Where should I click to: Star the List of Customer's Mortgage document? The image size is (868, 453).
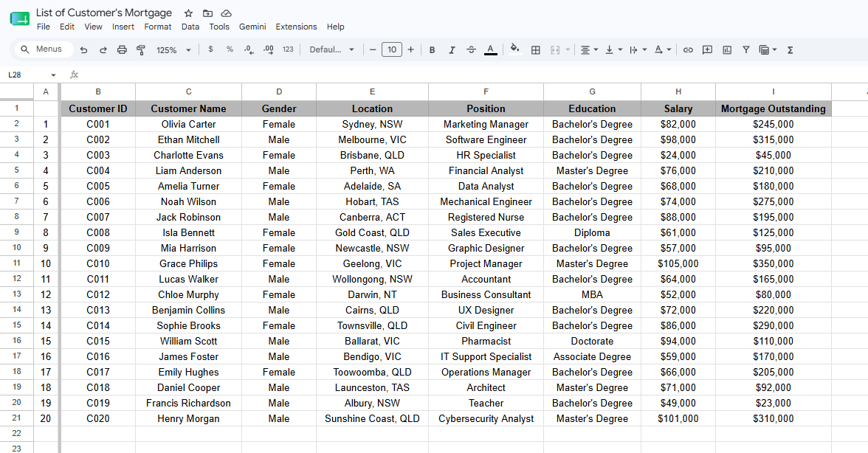point(188,13)
